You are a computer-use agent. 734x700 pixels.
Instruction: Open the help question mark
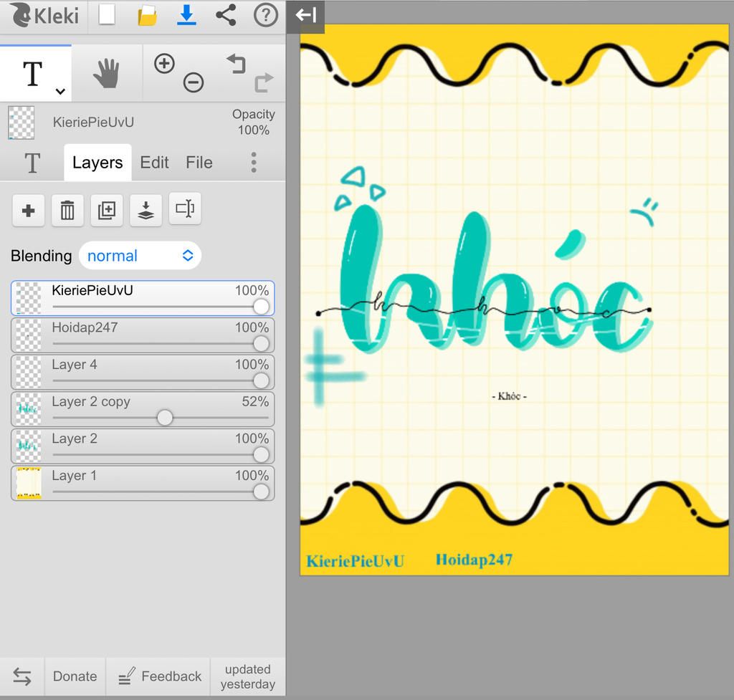pos(265,15)
